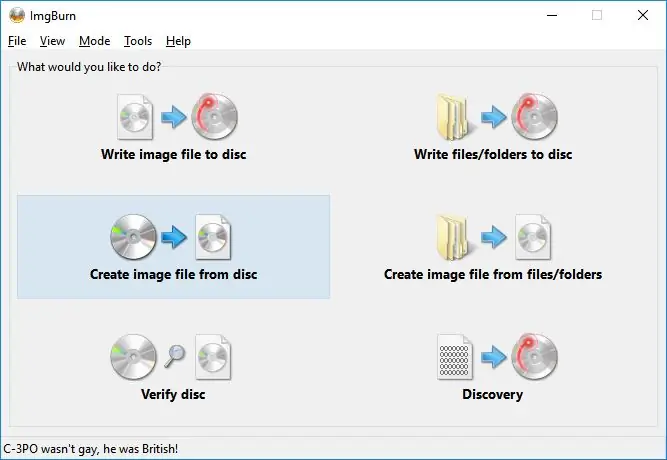Open the Mode menu
Image resolution: width=667 pixels, height=460 pixels.
pyautogui.click(x=94, y=41)
